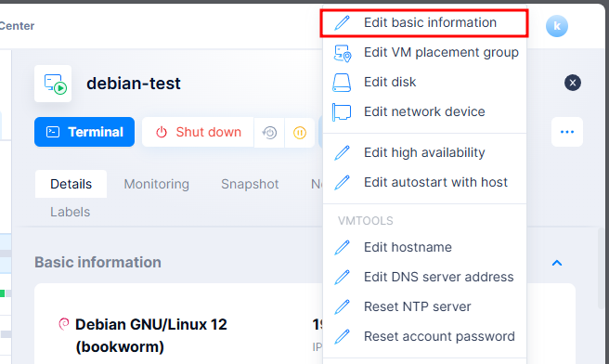Click the user avatar 'k'
This screenshot has height=364, width=609.
[x=557, y=26]
